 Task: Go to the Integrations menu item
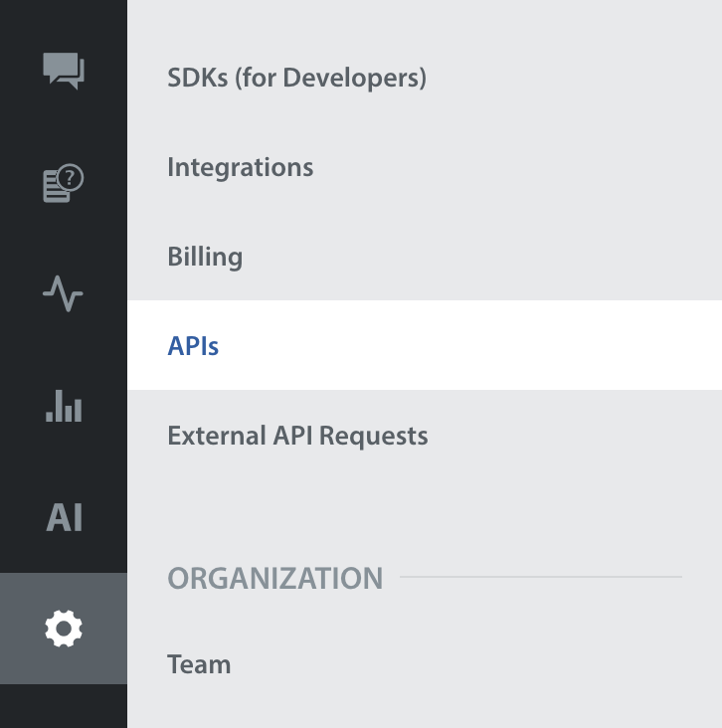click(240, 167)
